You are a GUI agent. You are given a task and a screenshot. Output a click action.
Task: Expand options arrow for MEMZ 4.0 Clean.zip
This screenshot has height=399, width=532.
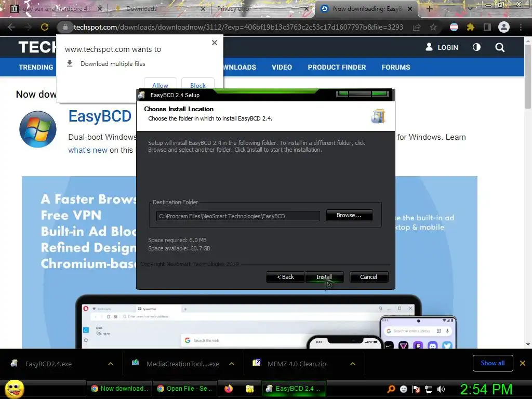[x=353, y=364]
